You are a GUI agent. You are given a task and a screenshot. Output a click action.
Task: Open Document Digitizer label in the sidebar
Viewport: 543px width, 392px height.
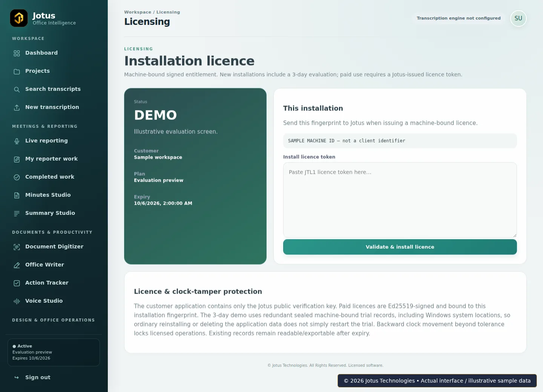pyautogui.click(x=54, y=247)
